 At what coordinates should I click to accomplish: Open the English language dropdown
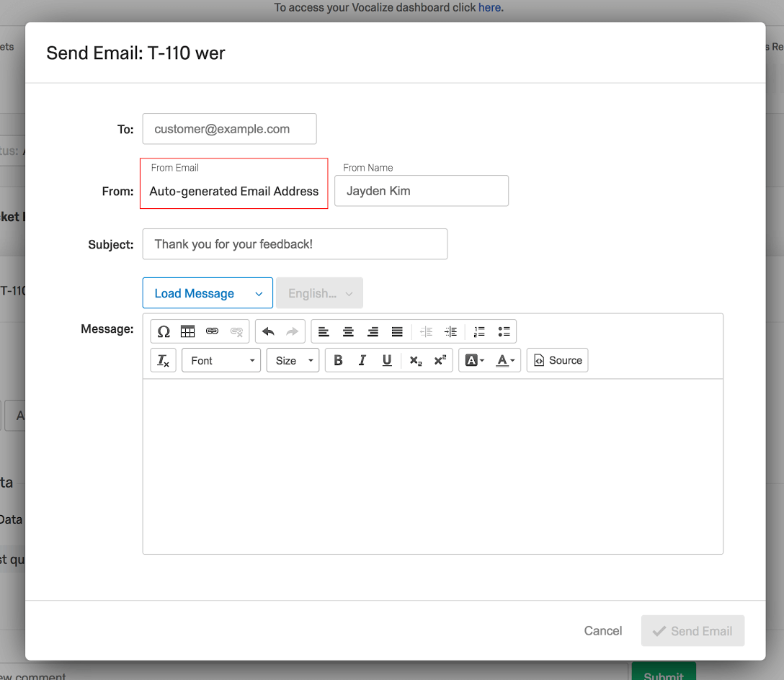pyautogui.click(x=319, y=293)
